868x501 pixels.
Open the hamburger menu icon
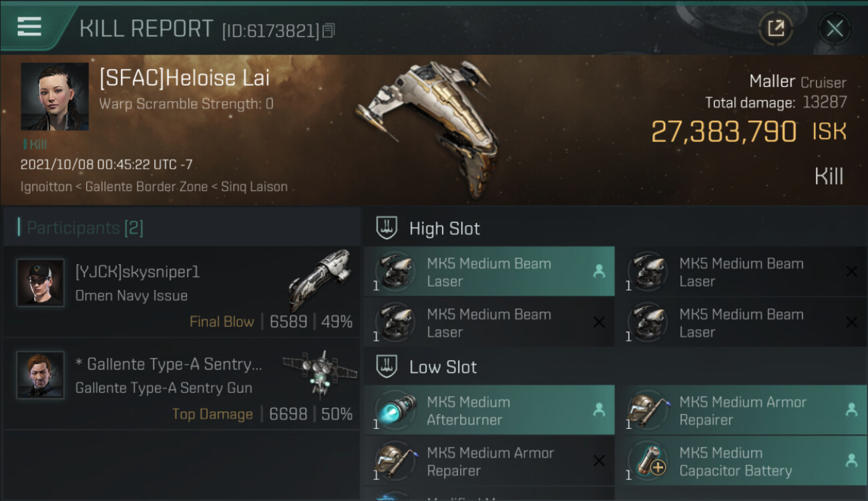pos(29,27)
